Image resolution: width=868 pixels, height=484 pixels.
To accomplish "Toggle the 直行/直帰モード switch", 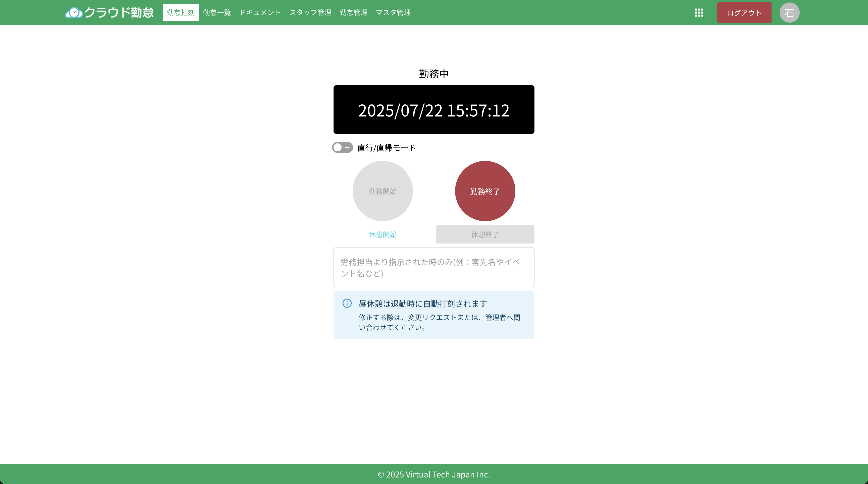I will click(x=342, y=148).
